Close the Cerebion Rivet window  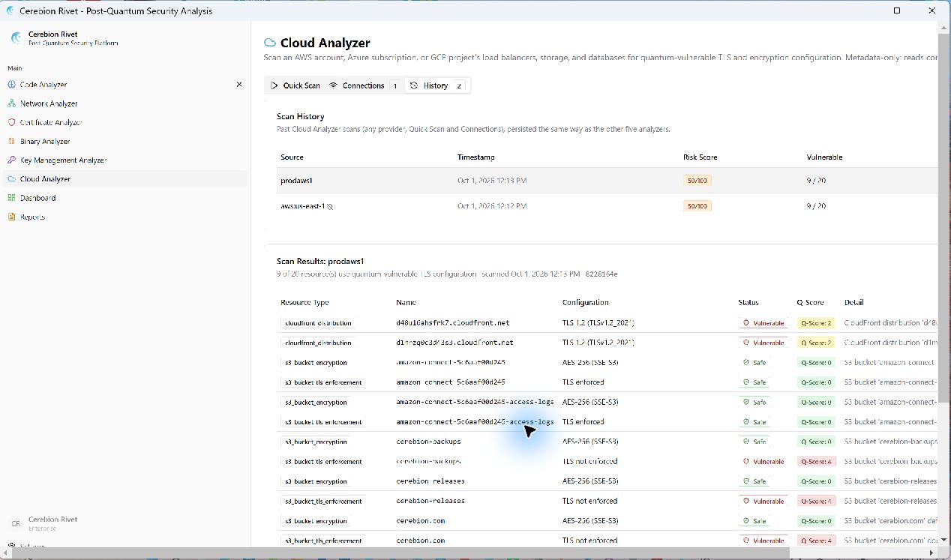tap(932, 10)
